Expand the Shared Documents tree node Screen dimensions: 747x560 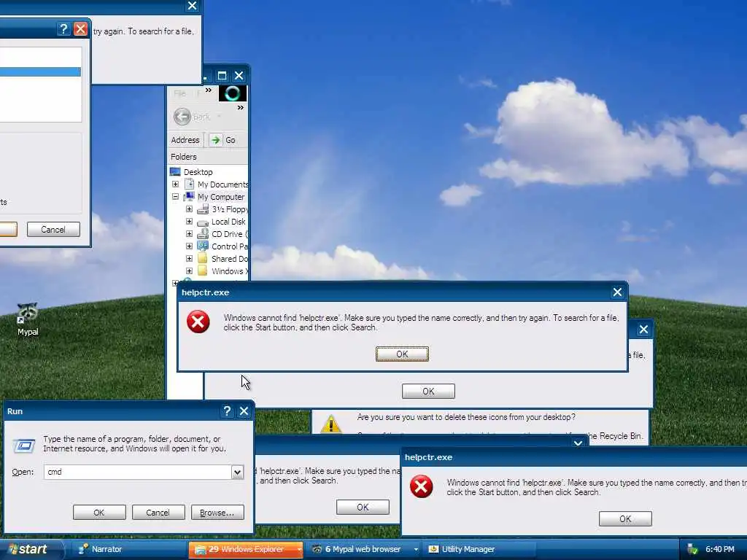[189, 259]
